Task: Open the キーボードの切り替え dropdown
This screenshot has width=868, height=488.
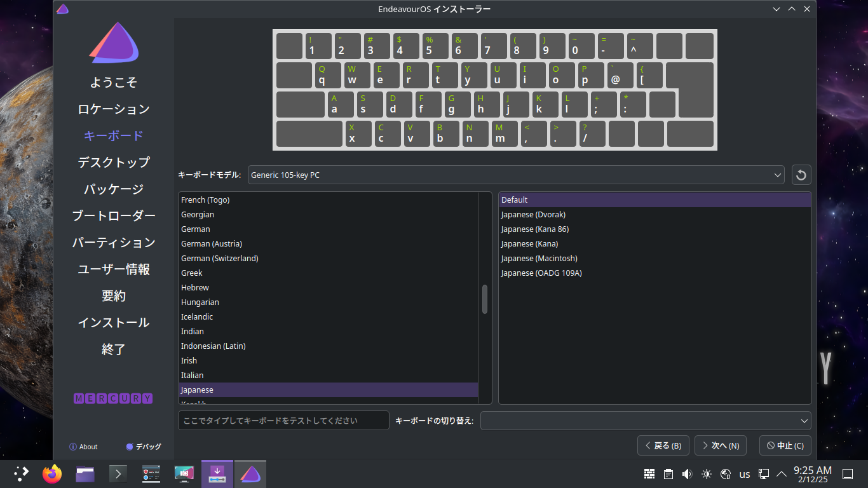Action: coord(646,421)
